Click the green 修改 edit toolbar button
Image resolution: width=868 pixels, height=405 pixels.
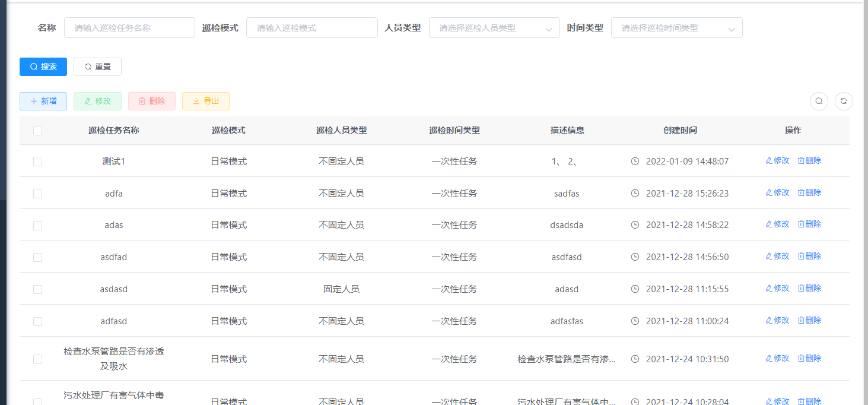point(97,101)
